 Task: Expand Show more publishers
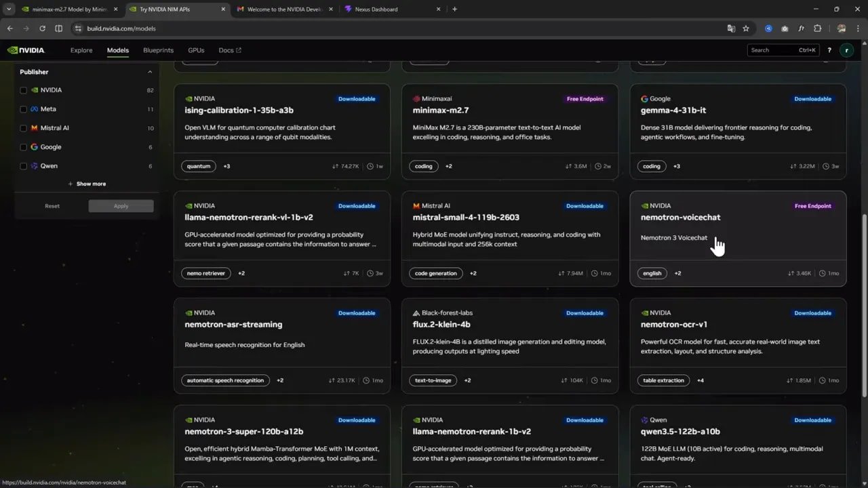tap(87, 184)
